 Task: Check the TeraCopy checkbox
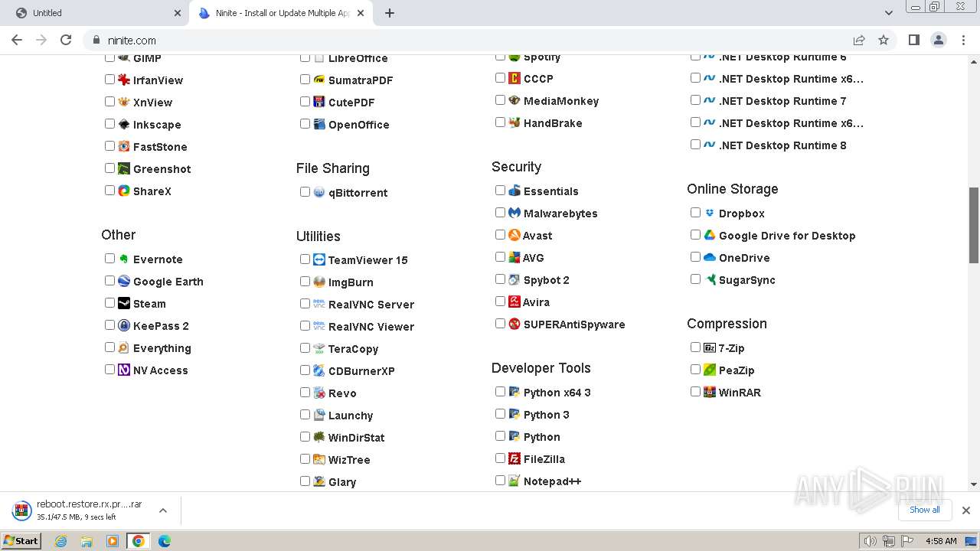click(x=305, y=347)
